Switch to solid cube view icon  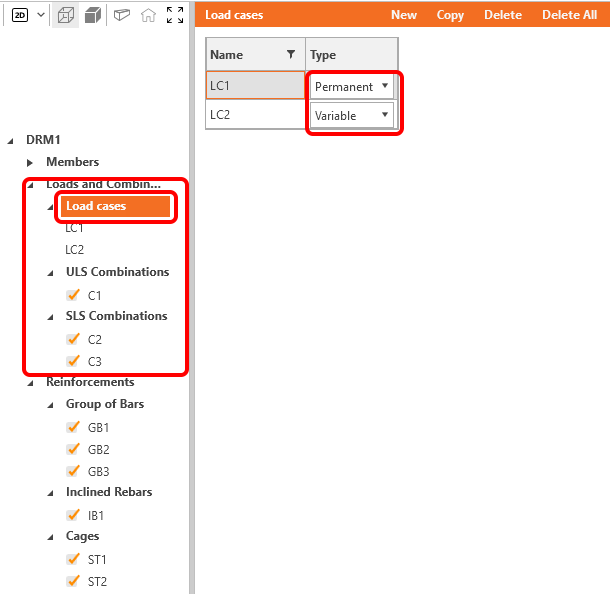(91, 15)
